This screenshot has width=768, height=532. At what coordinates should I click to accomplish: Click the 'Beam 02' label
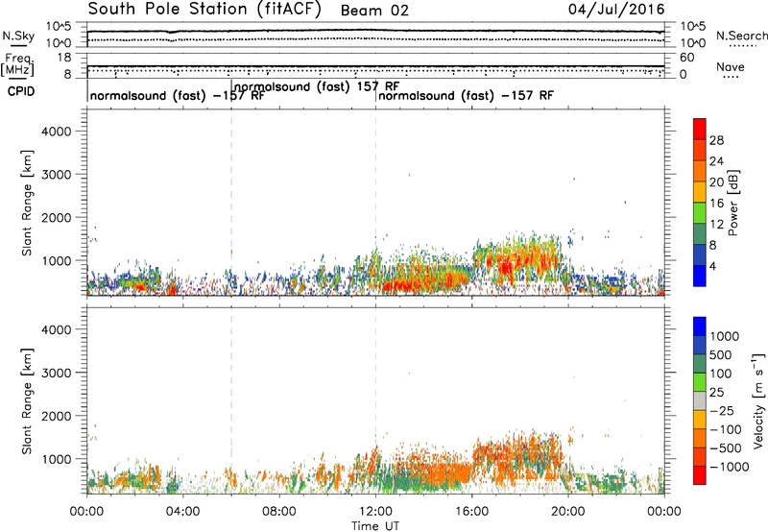[x=374, y=11]
